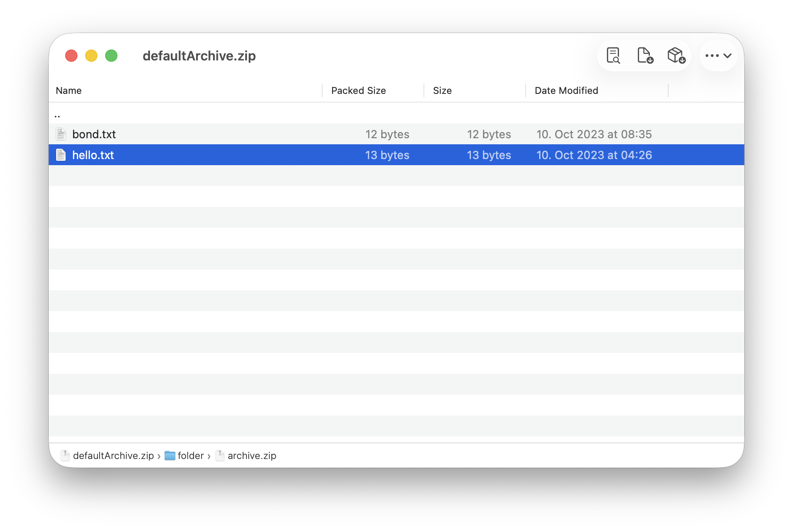Minimize the window using the yellow button
The width and height of the screenshot is (793, 532).
pyautogui.click(x=91, y=56)
